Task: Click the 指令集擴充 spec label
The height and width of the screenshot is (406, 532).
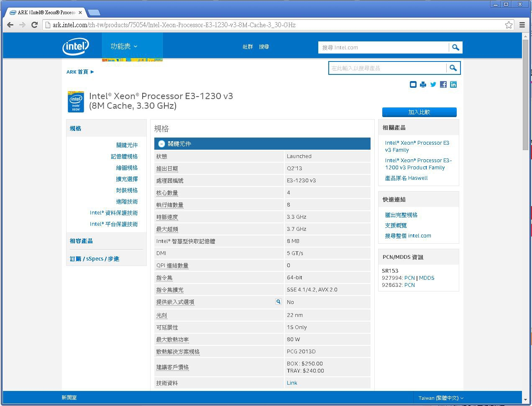Action: tap(169, 290)
